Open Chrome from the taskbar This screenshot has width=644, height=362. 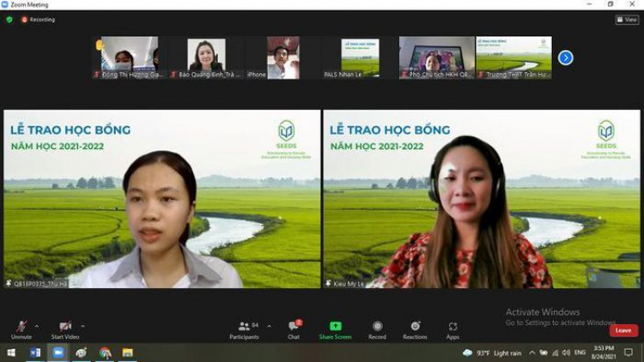(105, 353)
